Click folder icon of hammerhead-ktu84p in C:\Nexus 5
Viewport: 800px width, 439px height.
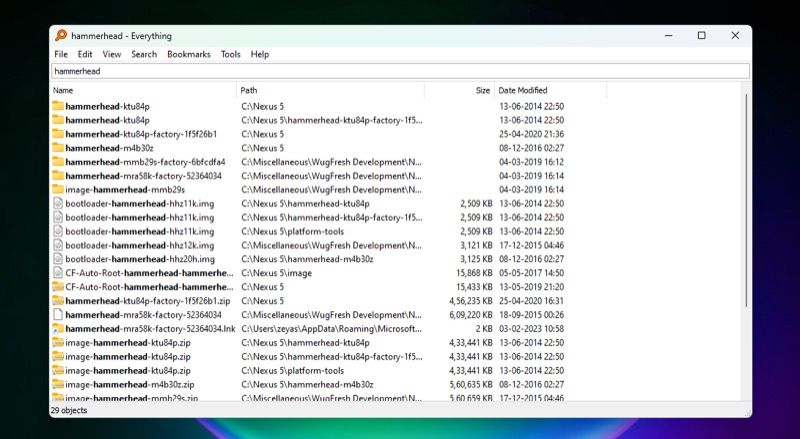click(x=58, y=106)
